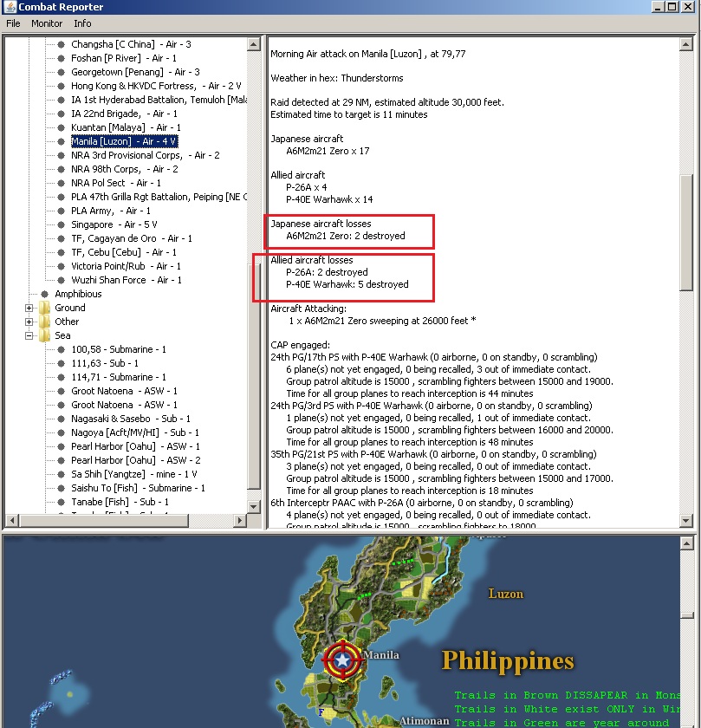
Task: Click the Luzon label on map
Action: (x=505, y=594)
